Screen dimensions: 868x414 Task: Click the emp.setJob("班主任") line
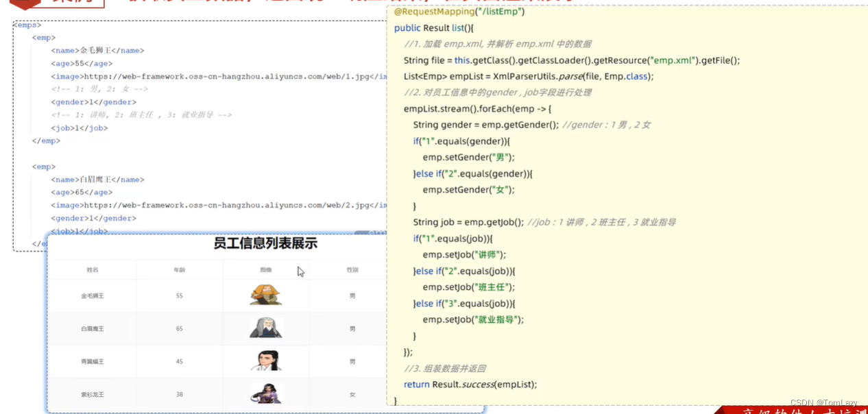tap(469, 287)
